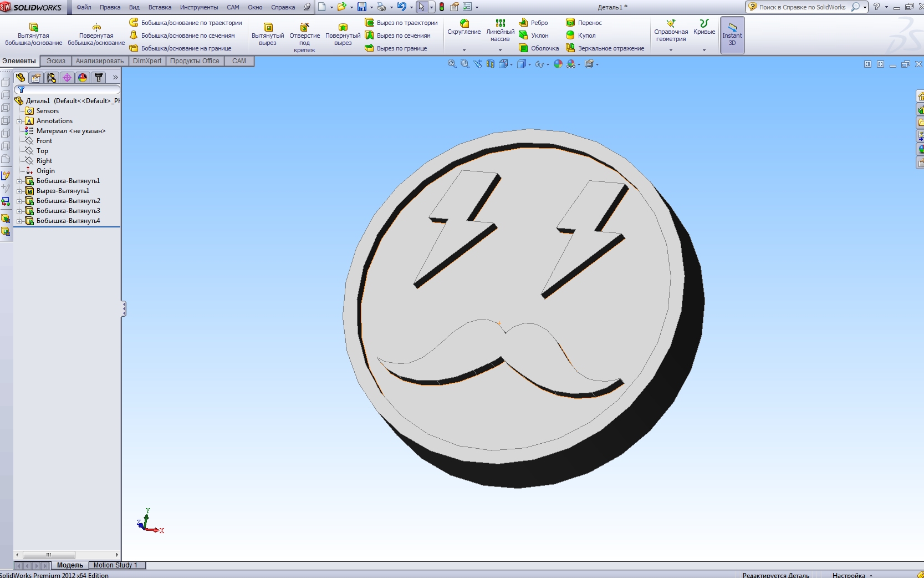924x578 pixels.
Task: Click the Rebuild traffic light icon
Action: [442, 7]
